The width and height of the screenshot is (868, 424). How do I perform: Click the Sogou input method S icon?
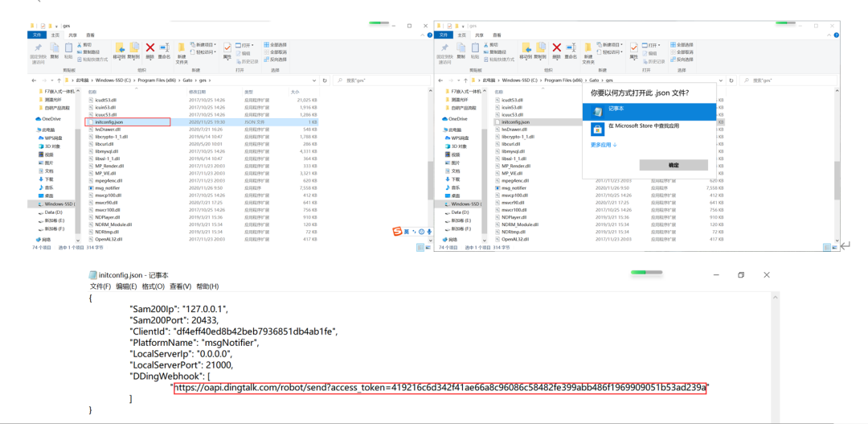[x=397, y=232]
